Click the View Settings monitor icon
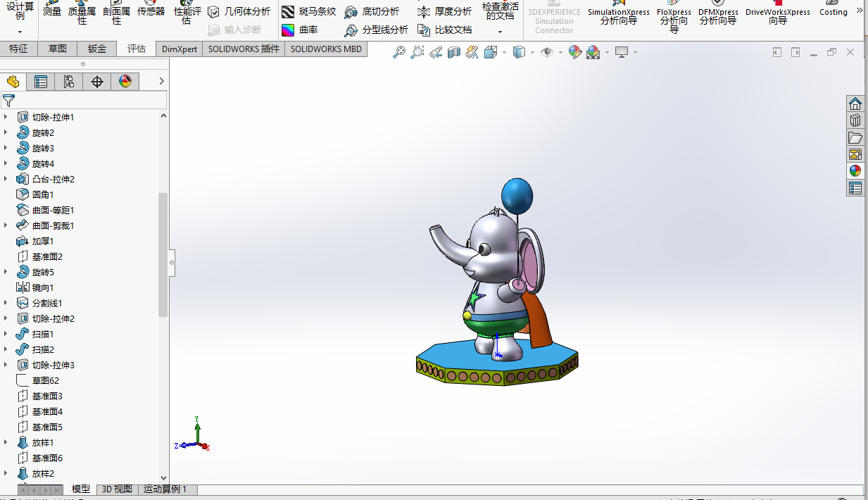This screenshot has height=500, width=868. [x=622, y=52]
